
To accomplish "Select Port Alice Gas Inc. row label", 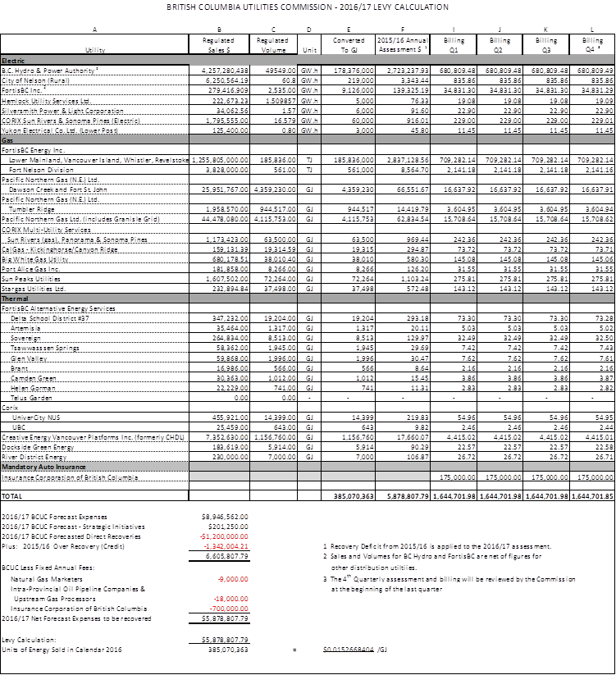I will pyautogui.click(x=30, y=269).
